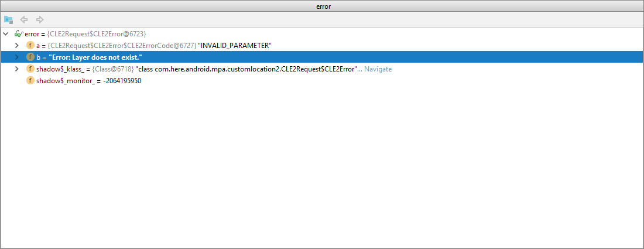Expand field a INVALID_PARAMETER node
The height and width of the screenshot is (249, 644).
click(17, 46)
